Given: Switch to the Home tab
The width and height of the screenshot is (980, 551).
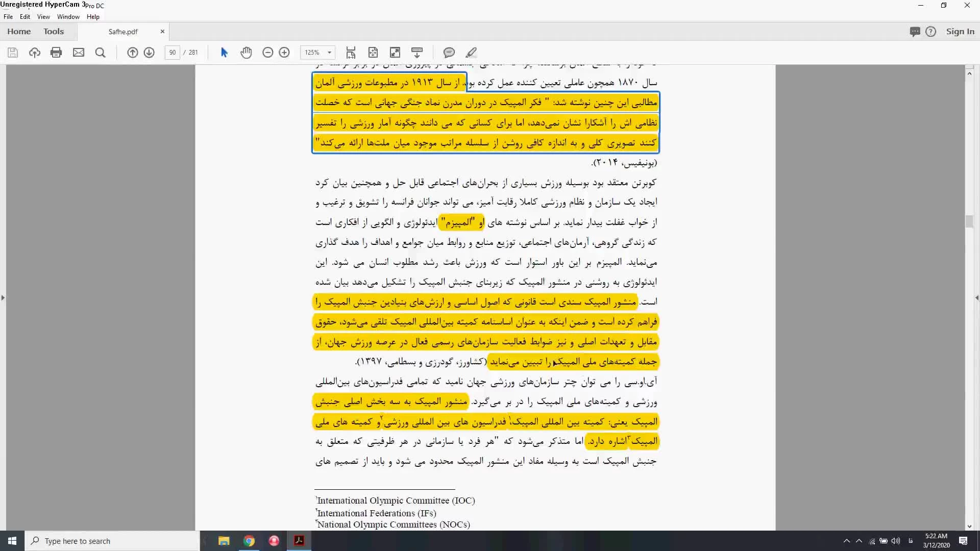Looking at the screenshot, I should click(x=19, y=32).
